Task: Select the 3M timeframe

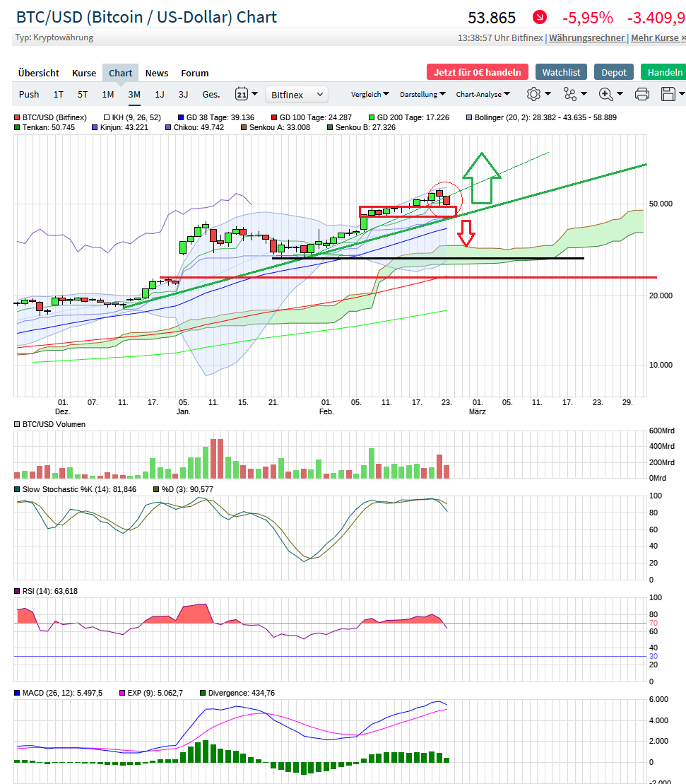Action: click(x=134, y=95)
